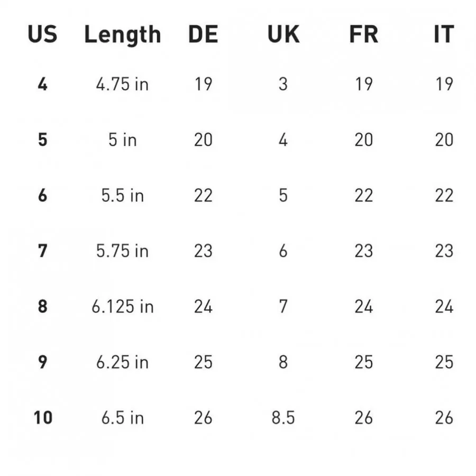Click the IT column header

[x=444, y=35]
